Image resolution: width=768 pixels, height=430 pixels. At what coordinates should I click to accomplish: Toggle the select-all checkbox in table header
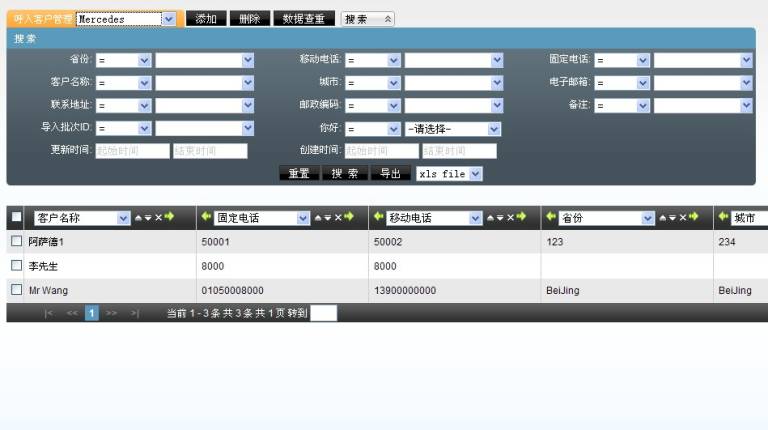16,218
